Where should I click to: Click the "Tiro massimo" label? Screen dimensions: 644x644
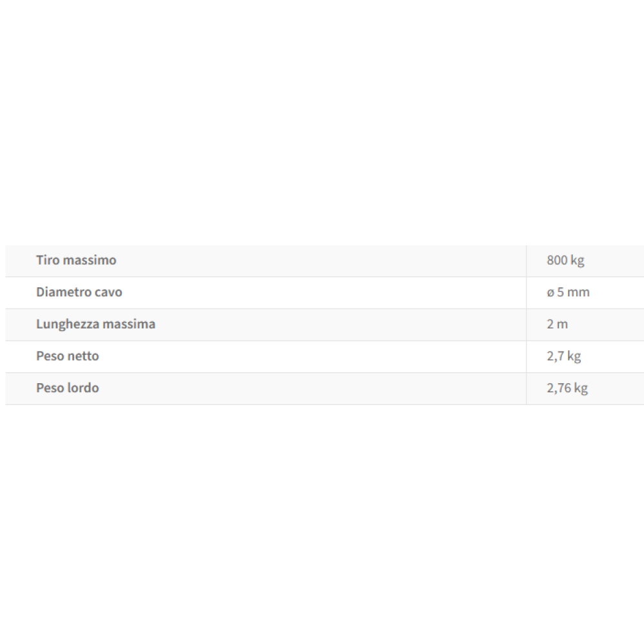(76, 261)
